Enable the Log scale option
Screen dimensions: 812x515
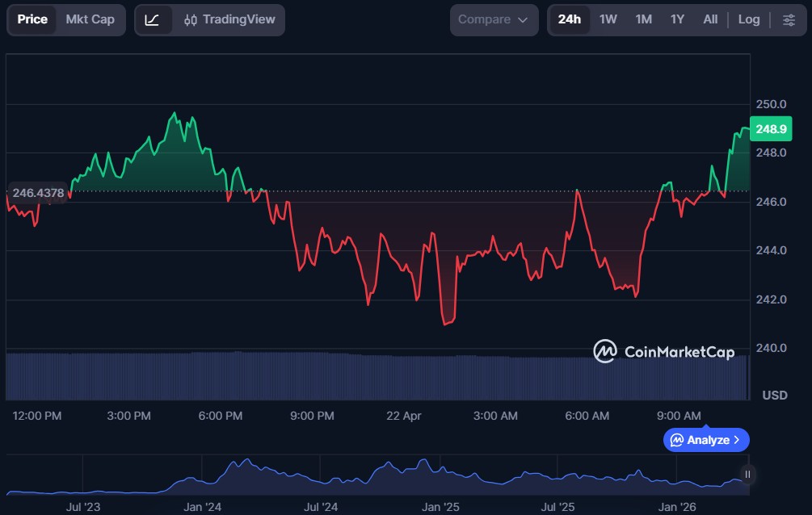749,19
